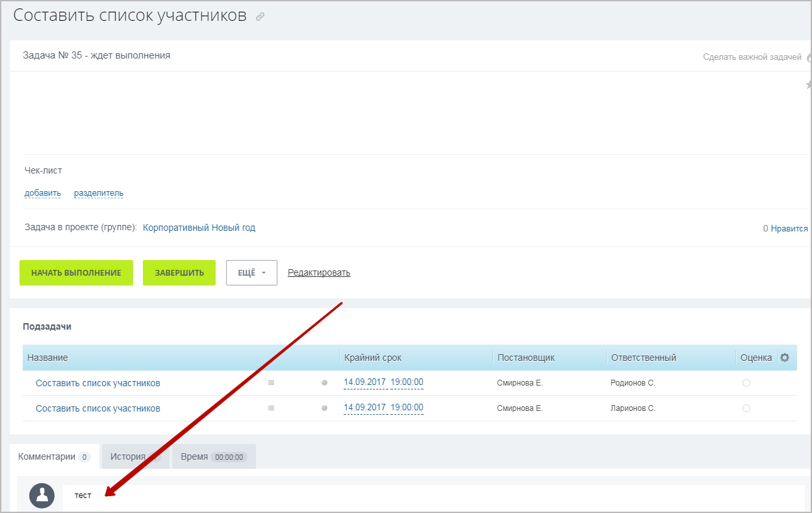Toggle 'Сделать важной задачей' option
Image resolution: width=812 pixels, height=513 pixels.
(x=754, y=57)
